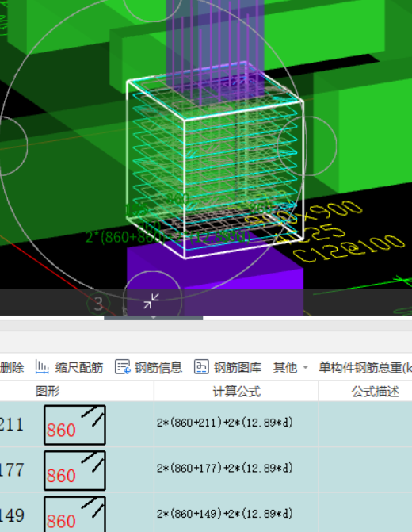This screenshot has height=532, width=412.
Task: Click the 钢筋图库 label
Action: click(238, 368)
